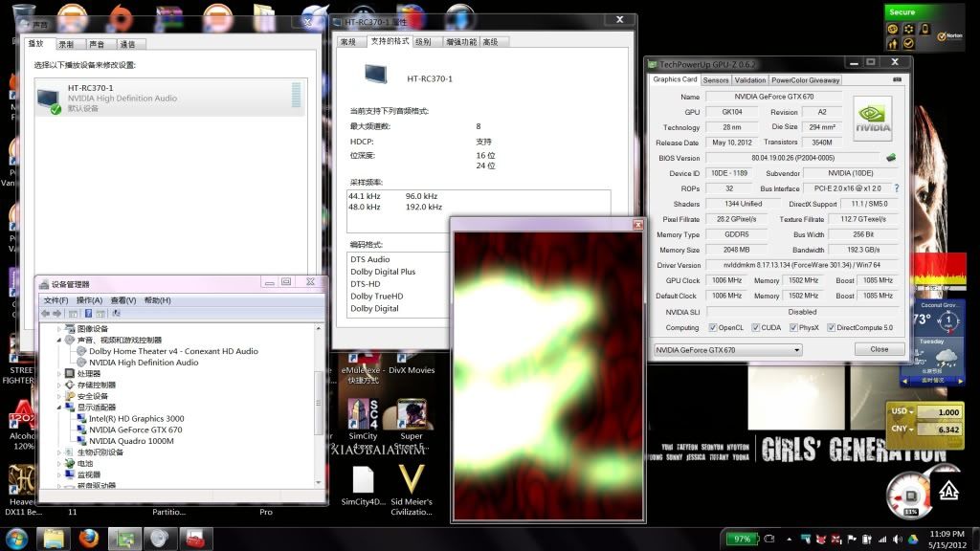Toggle the OpenCL checkbox

712,327
